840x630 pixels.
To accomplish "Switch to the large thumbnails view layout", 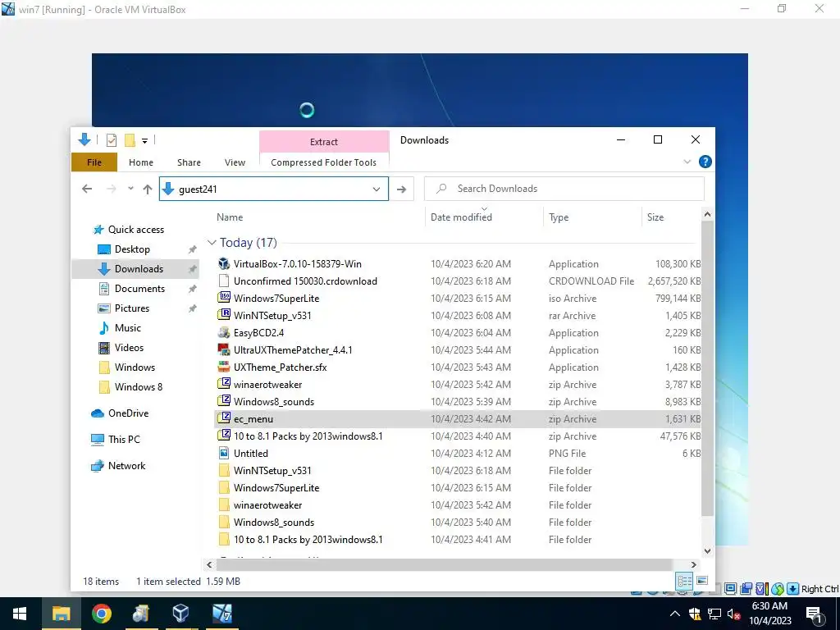I will [702, 581].
